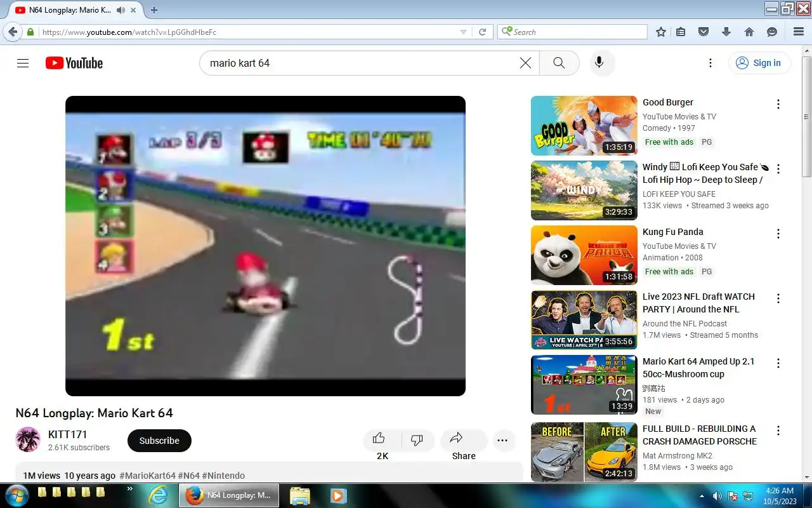Subscribe to KITT171 channel
This screenshot has height=508, width=812.
click(159, 440)
